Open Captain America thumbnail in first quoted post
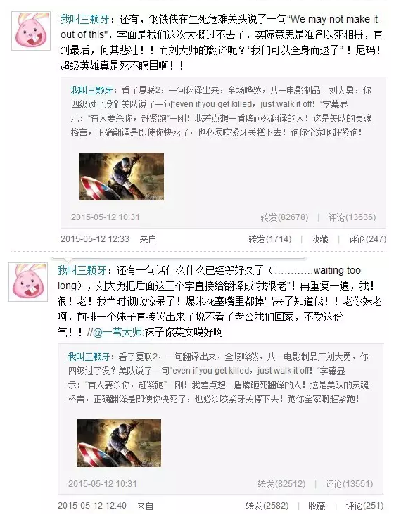The height and width of the screenshot is (517, 420). pos(122,177)
